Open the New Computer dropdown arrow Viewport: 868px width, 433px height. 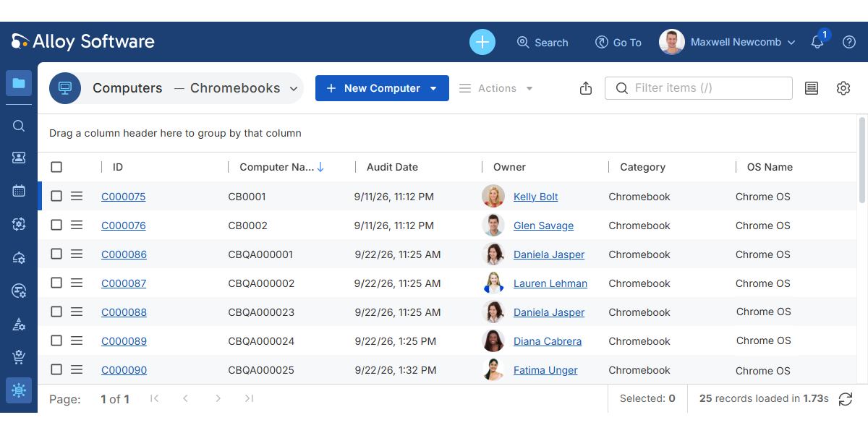click(433, 88)
